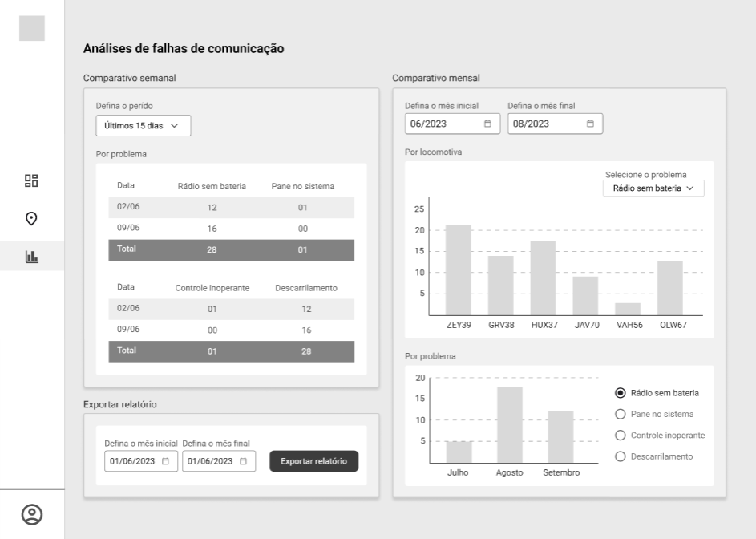Image resolution: width=756 pixels, height=539 pixels.
Task: Click the Exportar relatório button
Action: pos(313,461)
